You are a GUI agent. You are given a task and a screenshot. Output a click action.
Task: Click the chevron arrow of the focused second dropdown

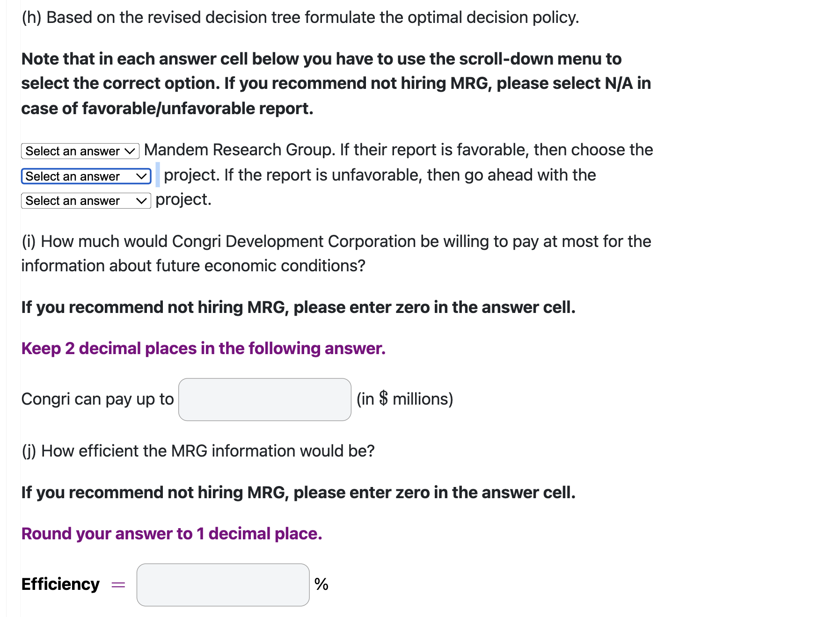point(141,176)
